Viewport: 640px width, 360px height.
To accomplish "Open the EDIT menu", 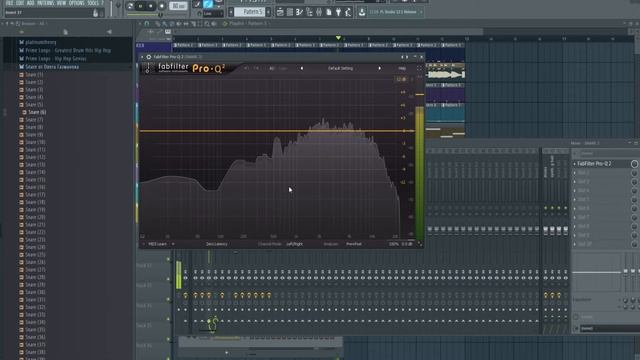I will click(20, 3).
